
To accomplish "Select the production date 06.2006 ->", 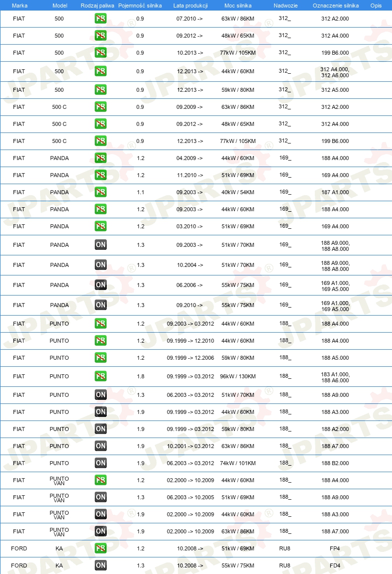I will coord(189,285).
